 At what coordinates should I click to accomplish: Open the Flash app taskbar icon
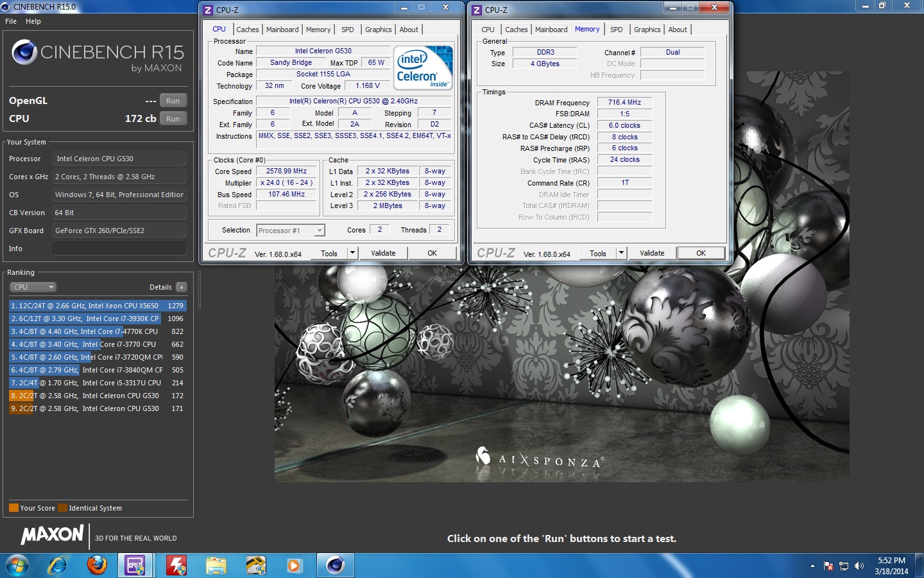coord(176,565)
